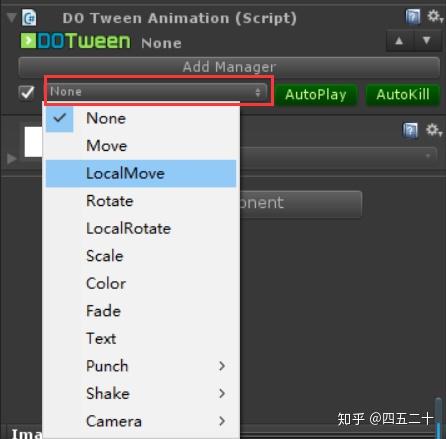Open DO Tween Animation component gear settings
Image resolution: width=446 pixels, height=439 pixels.
[x=435, y=16]
